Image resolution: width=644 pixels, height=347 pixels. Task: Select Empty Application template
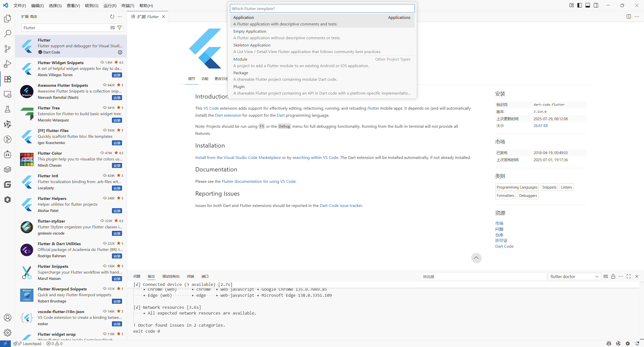pos(322,34)
